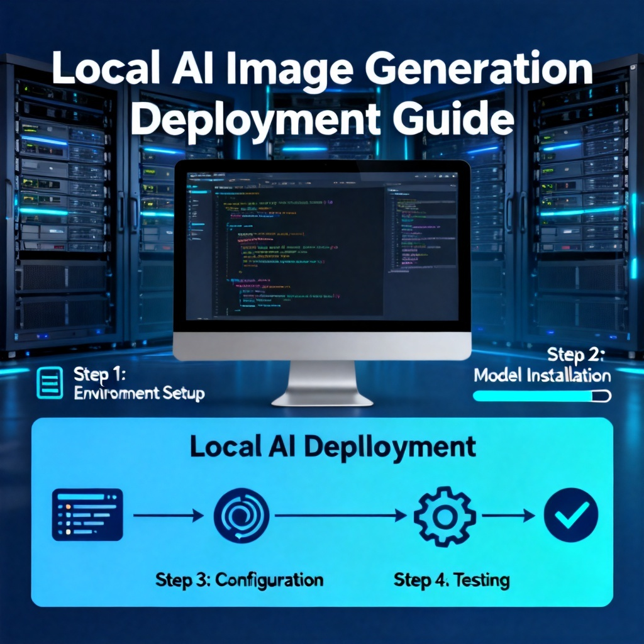The width and height of the screenshot is (644, 644).
Task: Click the end knob of the progress bar
Action: click(x=602, y=396)
